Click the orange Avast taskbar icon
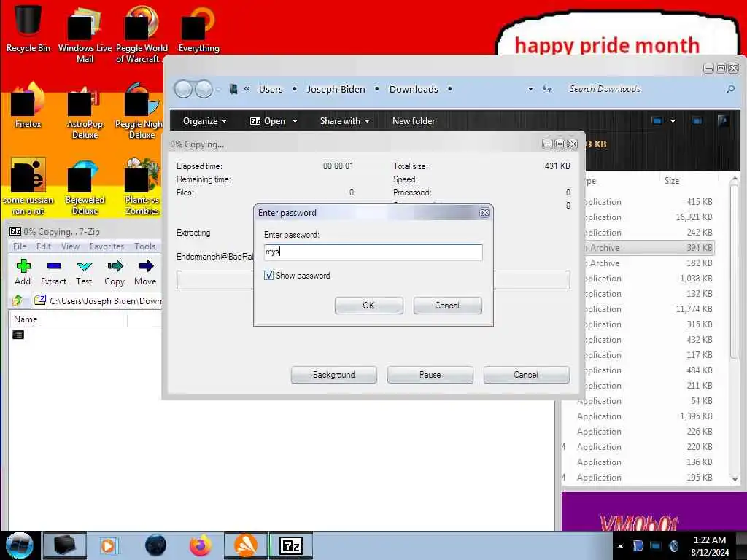This screenshot has width=747, height=560. [x=246, y=545]
